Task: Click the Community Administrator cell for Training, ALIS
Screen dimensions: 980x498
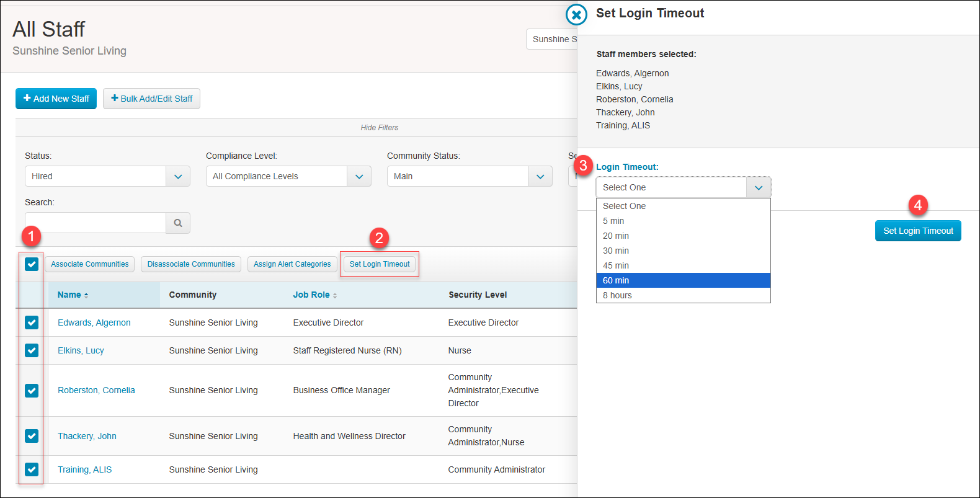Action: 497,469
